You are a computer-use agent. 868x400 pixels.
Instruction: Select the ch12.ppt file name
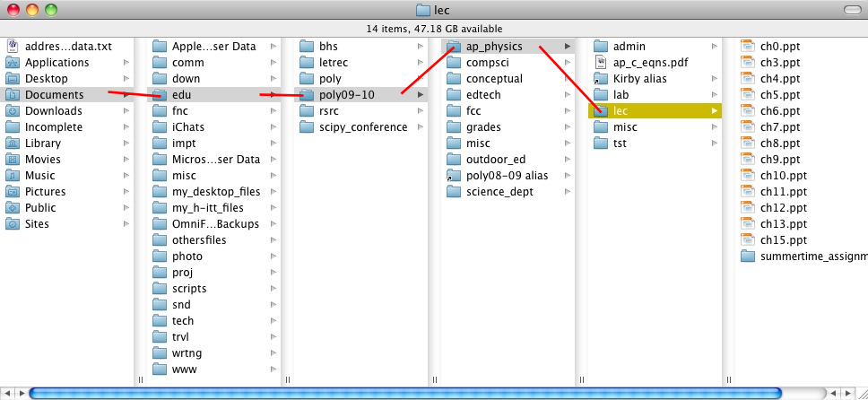[784, 208]
